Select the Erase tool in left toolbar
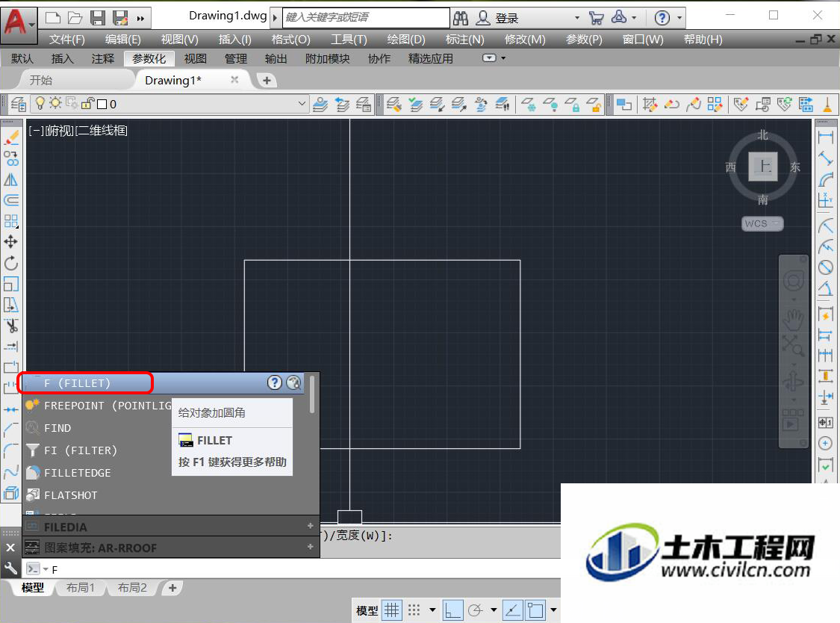 [11, 138]
